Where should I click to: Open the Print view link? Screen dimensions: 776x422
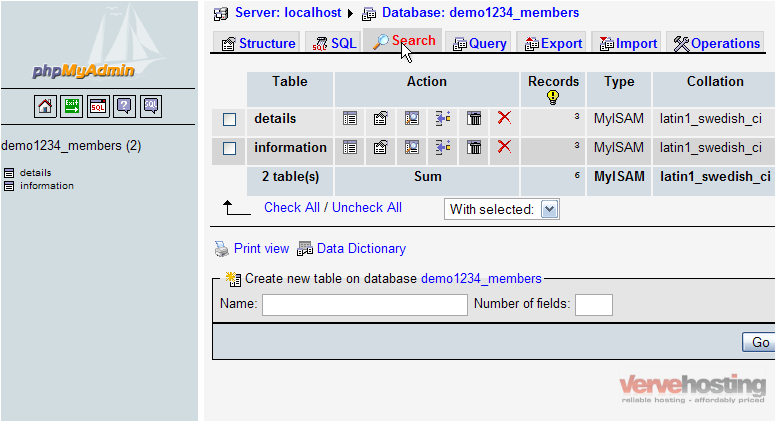pyautogui.click(x=261, y=248)
